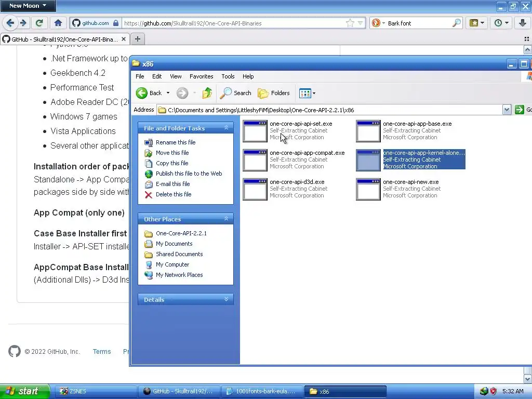Open the Favorites menu in Explorer
The image size is (532, 399).
[201, 76]
